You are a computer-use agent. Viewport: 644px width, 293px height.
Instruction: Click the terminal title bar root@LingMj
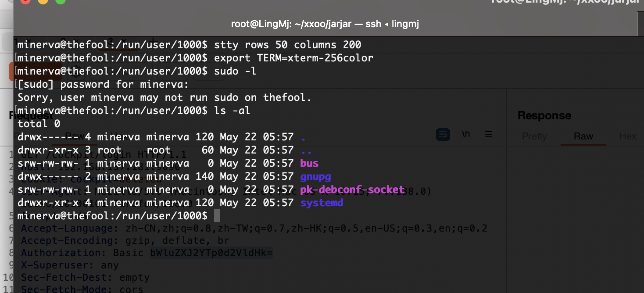click(325, 24)
